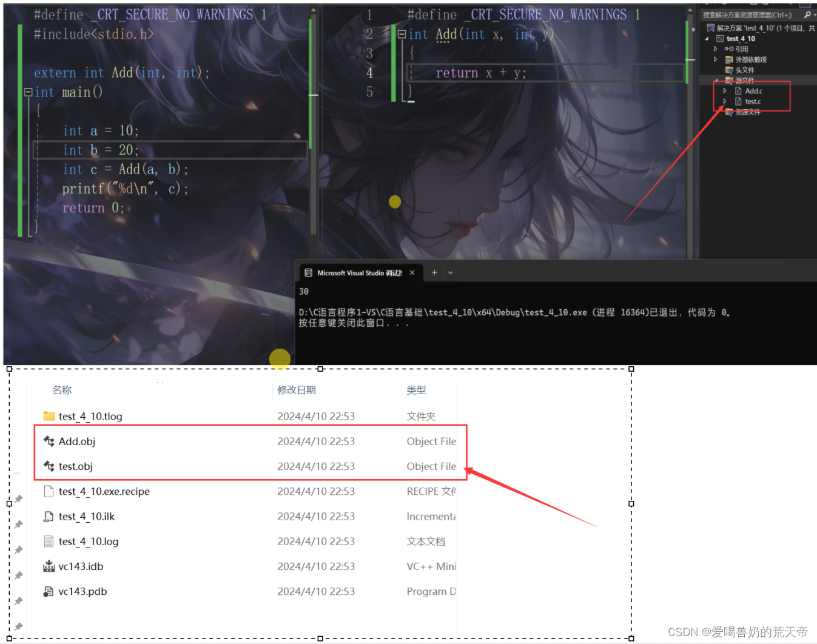
Task: Select the test_4_10.exe.recipe file
Action: (x=104, y=491)
